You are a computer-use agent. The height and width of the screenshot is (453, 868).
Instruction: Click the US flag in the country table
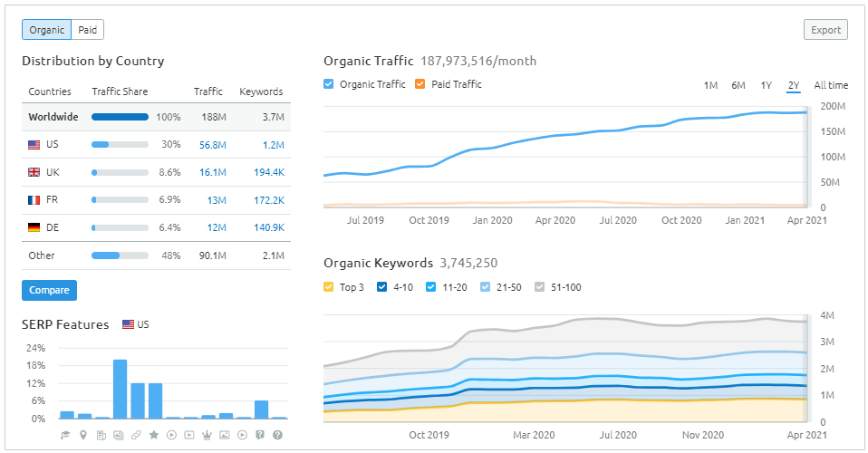click(34, 145)
